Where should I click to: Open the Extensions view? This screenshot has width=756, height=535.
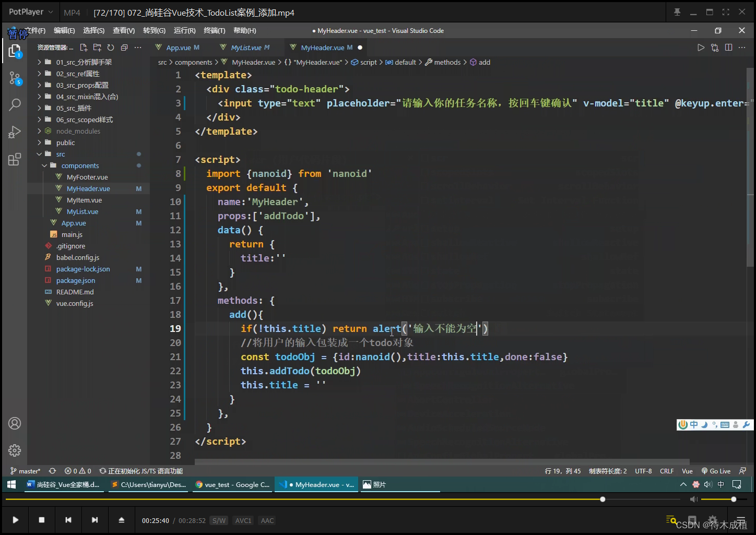[x=15, y=159]
